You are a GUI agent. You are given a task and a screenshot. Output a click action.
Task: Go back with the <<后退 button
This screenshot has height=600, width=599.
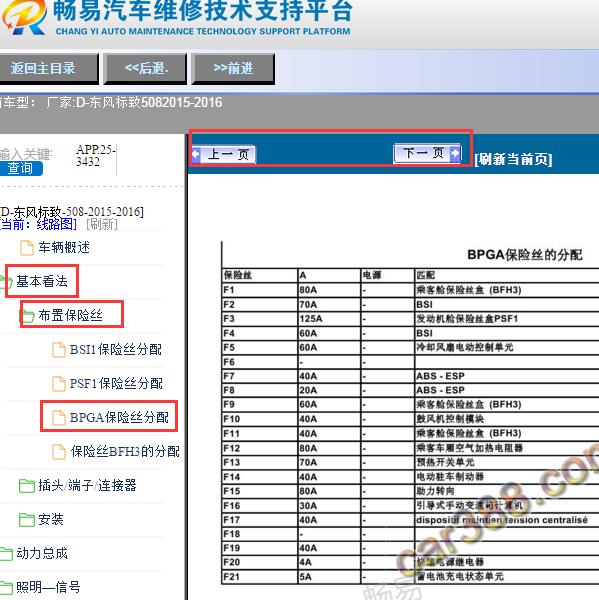pos(145,68)
